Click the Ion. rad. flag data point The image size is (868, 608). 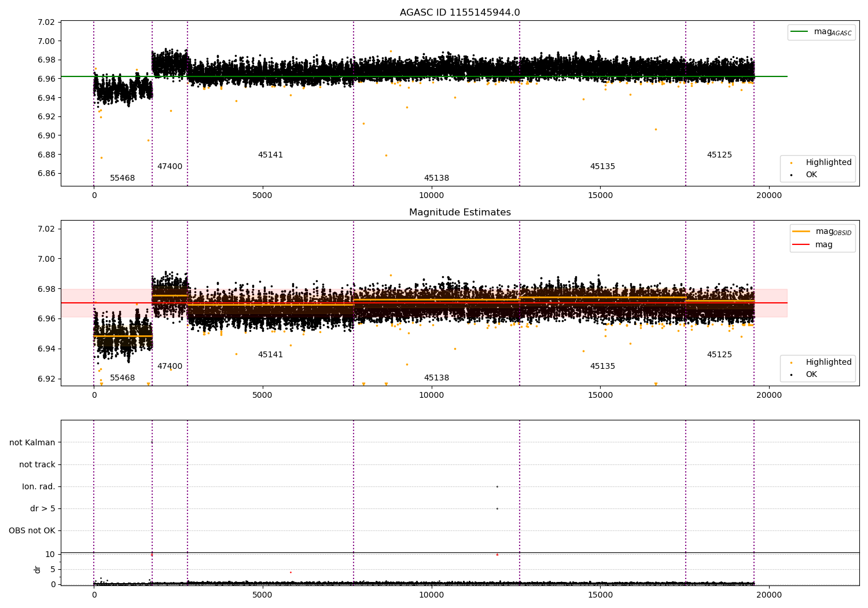pos(497,486)
